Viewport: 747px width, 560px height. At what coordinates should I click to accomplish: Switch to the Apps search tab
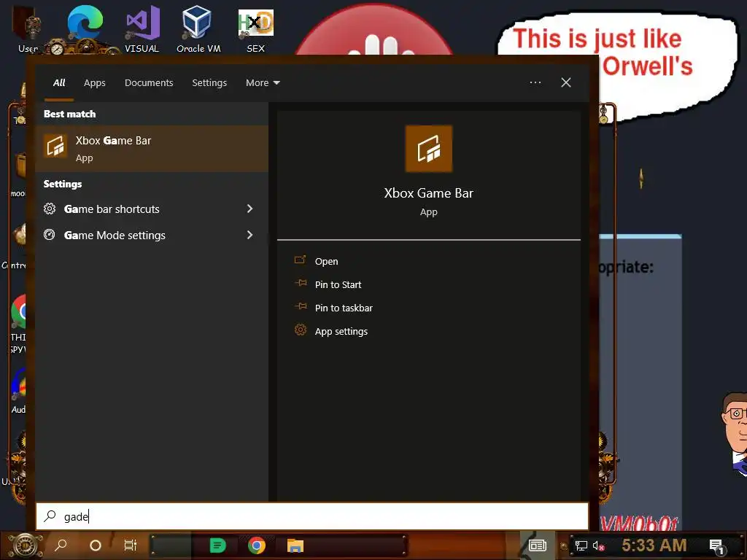tap(95, 82)
